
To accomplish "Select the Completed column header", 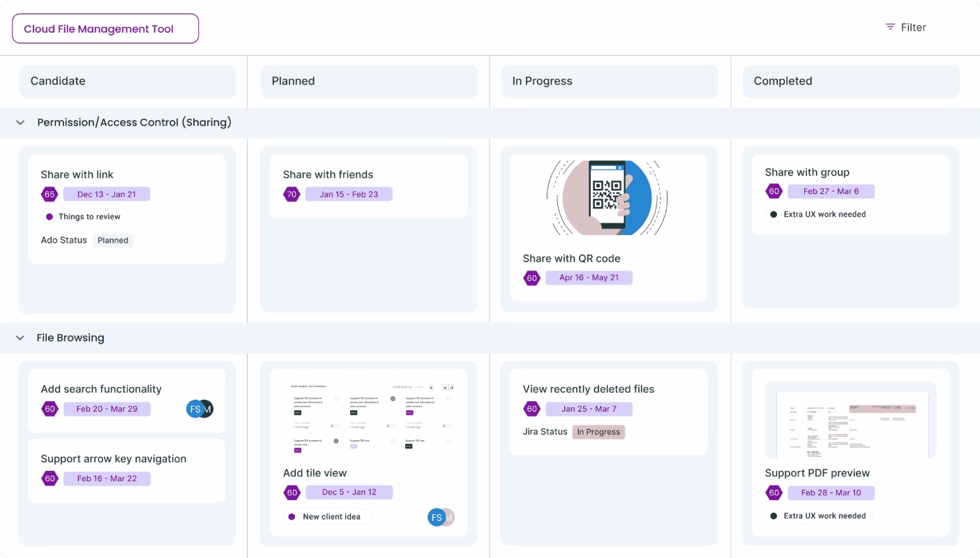I will coord(851,81).
